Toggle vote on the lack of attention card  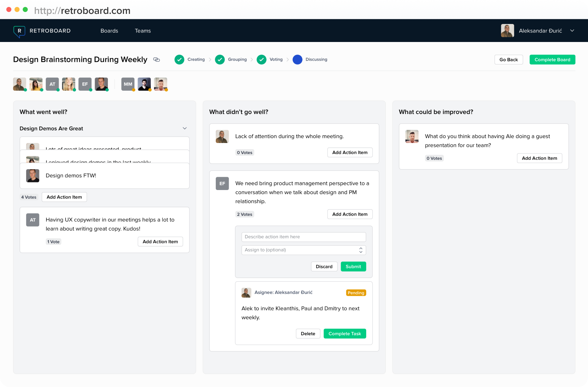(245, 152)
